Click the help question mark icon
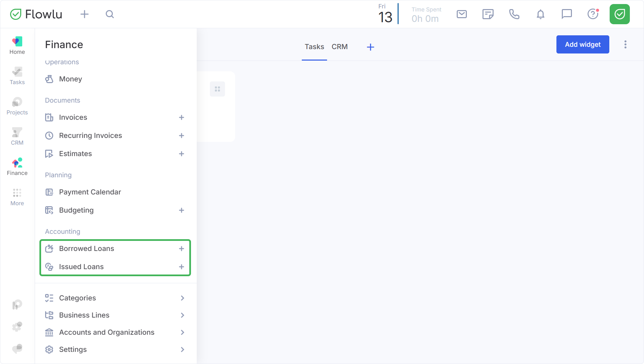644x364 pixels. coord(592,14)
